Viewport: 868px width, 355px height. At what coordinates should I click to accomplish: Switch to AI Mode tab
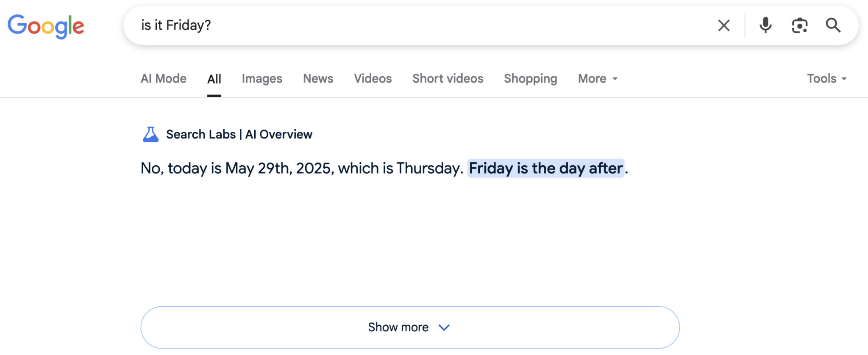pyautogui.click(x=164, y=79)
